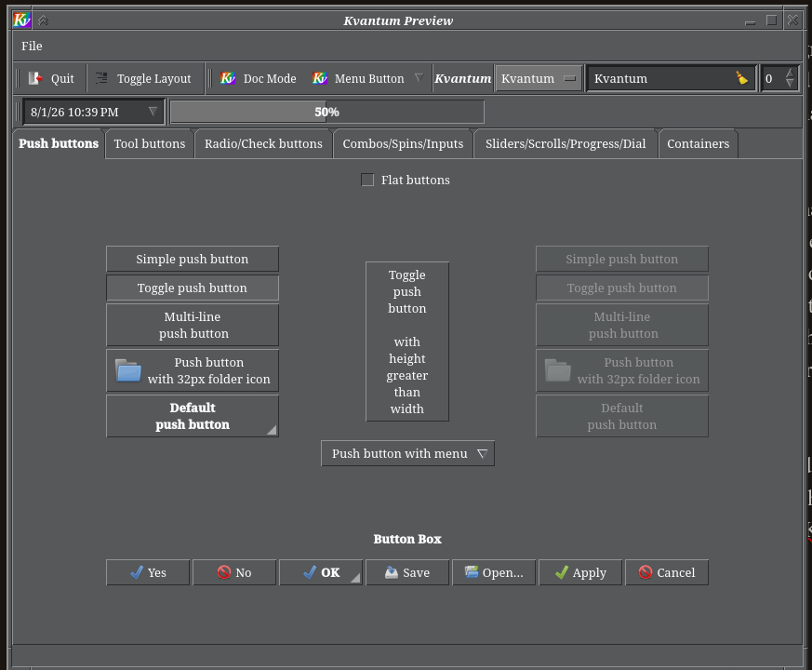Click the Default push button menu corner arrow
Image resolution: width=812 pixels, height=670 pixels.
pos(272,430)
